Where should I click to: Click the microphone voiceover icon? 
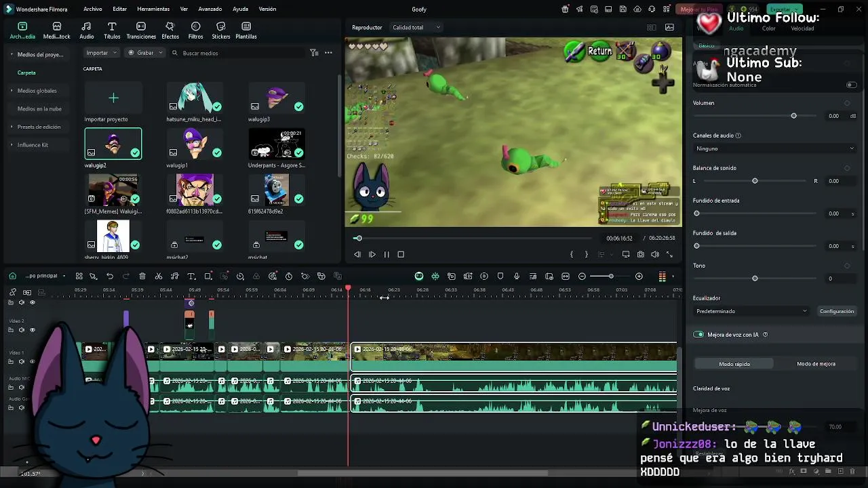click(517, 277)
